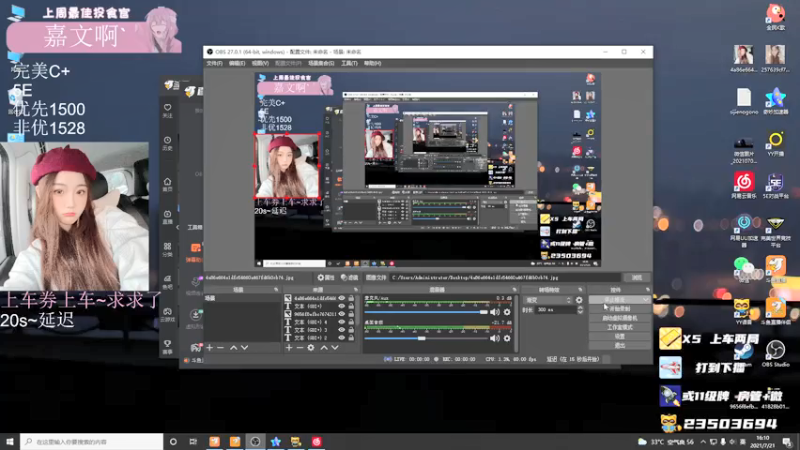This screenshot has width=800, height=450.
Task: Open 关注 heart icon in Douyu sidebar
Action: tap(167, 110)
